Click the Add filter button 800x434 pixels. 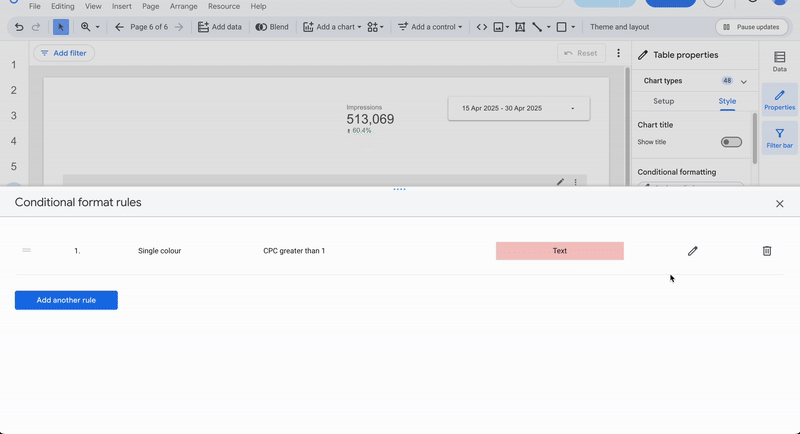[x=64, y=53]
